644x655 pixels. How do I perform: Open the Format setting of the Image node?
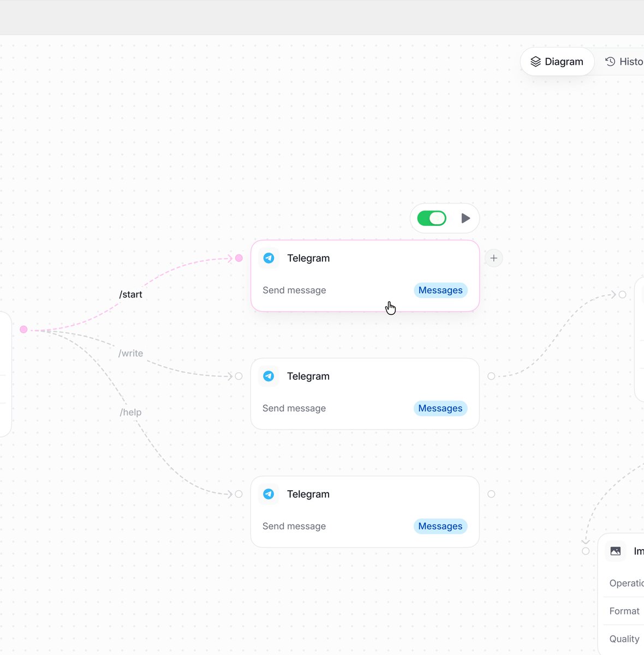[x=624, y=611]
